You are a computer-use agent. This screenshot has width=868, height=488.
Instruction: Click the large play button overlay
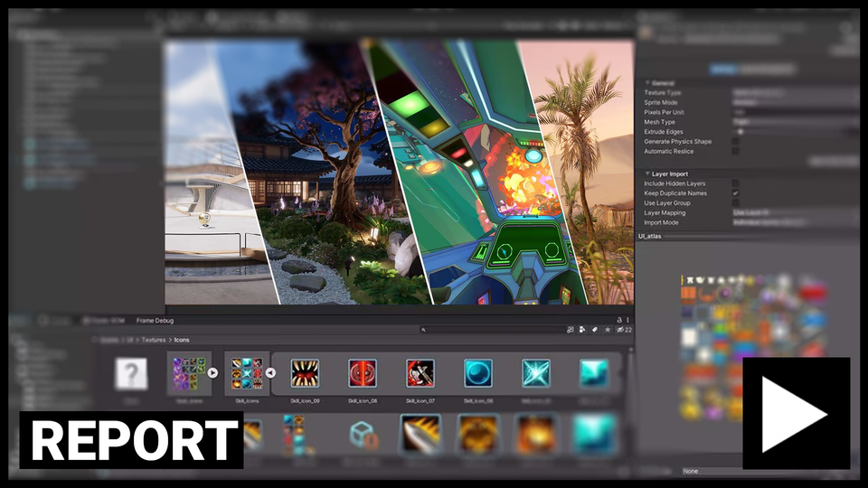point(796,414)
